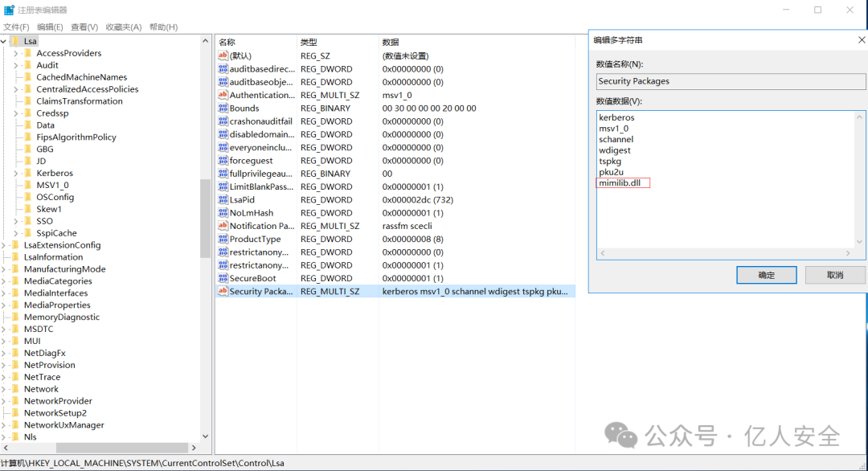
Task: Click the (默认) string value icon
Action: (x=223, y=55)
